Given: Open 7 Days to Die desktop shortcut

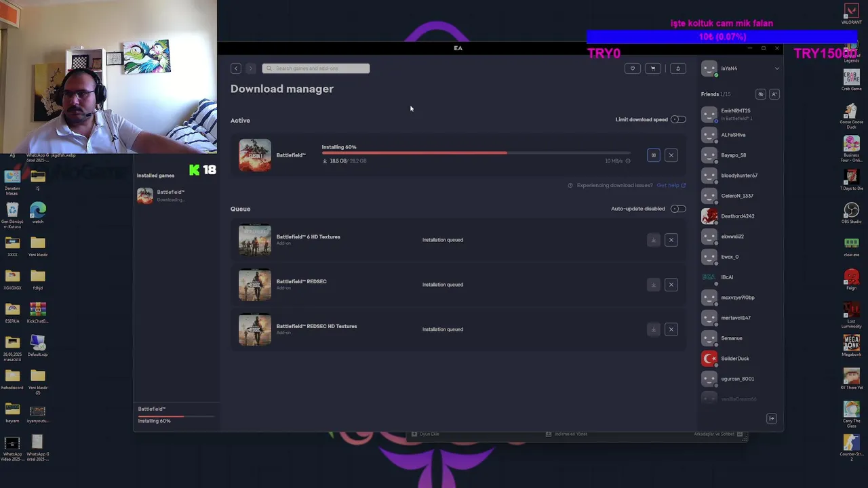Looking at the screenshot, I should point(851,180).
